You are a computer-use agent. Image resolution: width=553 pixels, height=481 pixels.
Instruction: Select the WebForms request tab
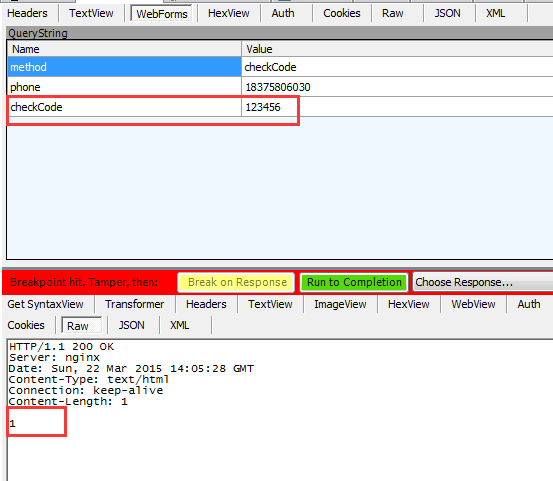pos(162,14)
